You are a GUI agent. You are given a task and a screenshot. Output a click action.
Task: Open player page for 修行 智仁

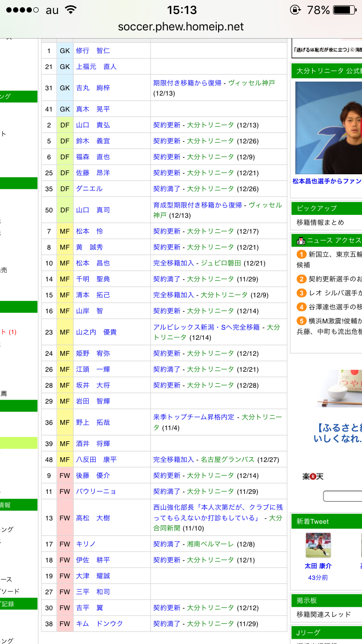93,51
